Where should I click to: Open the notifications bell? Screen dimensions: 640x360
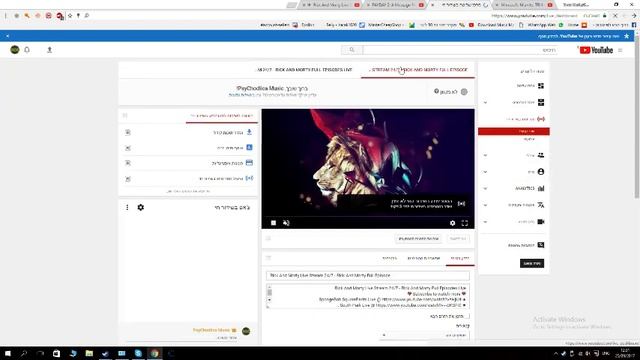[x=27, y=50]
